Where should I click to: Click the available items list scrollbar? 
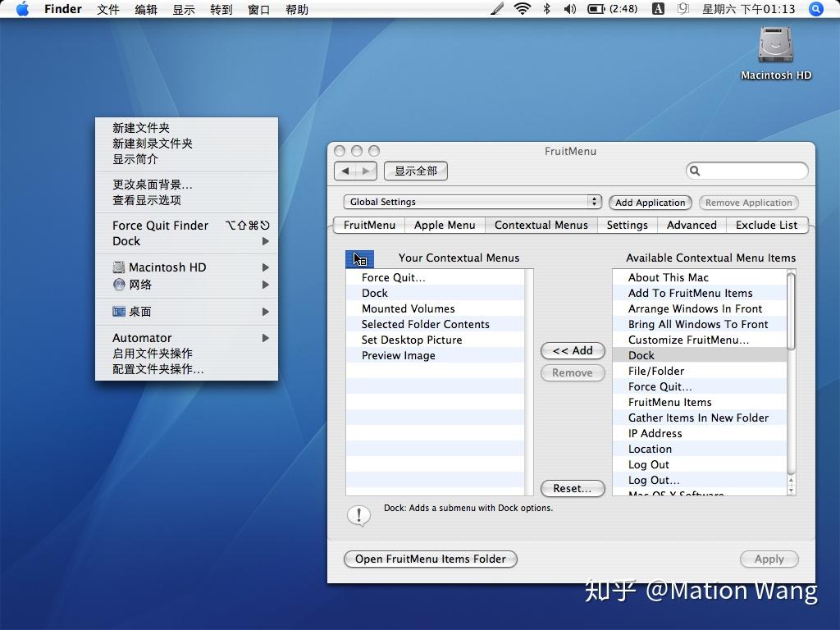click(792, 311)
